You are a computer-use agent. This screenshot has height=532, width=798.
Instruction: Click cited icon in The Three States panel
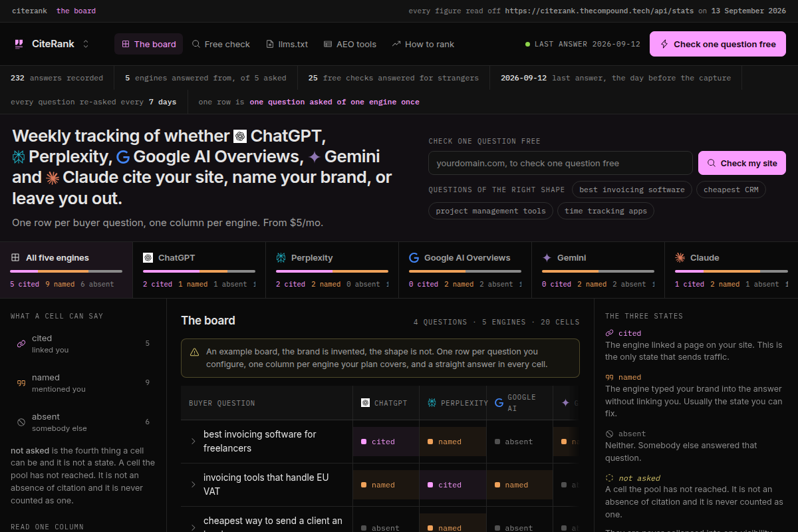point(610,333)
